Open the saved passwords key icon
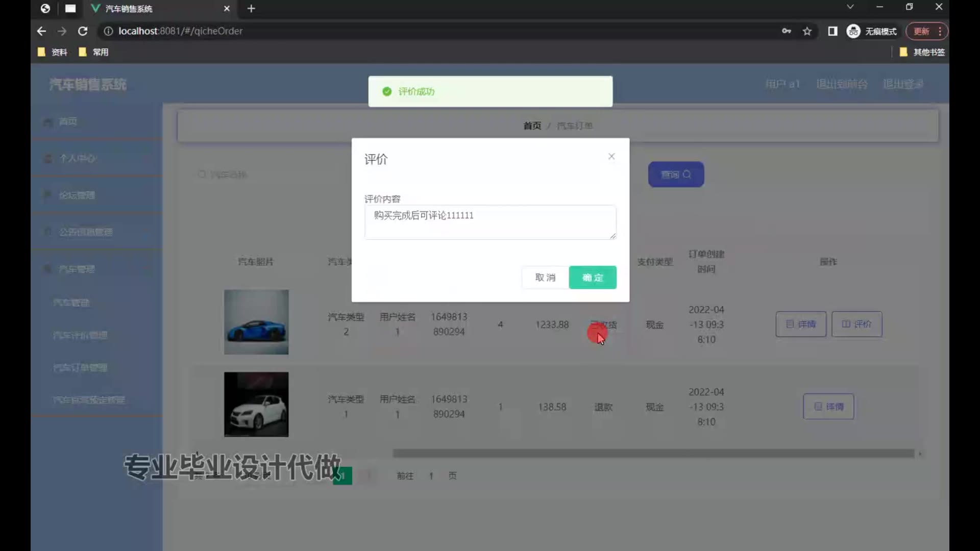The image size is (980, 551). click(786, 31)
